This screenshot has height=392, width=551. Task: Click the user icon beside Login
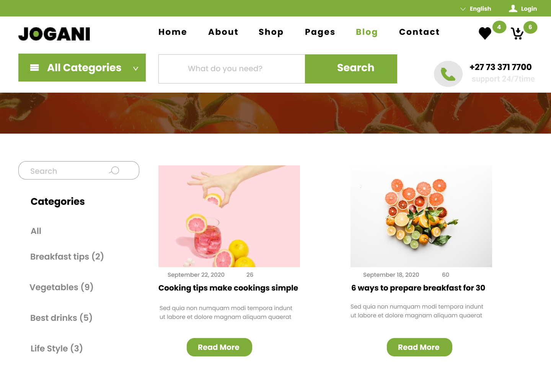(x=513, y=8)
